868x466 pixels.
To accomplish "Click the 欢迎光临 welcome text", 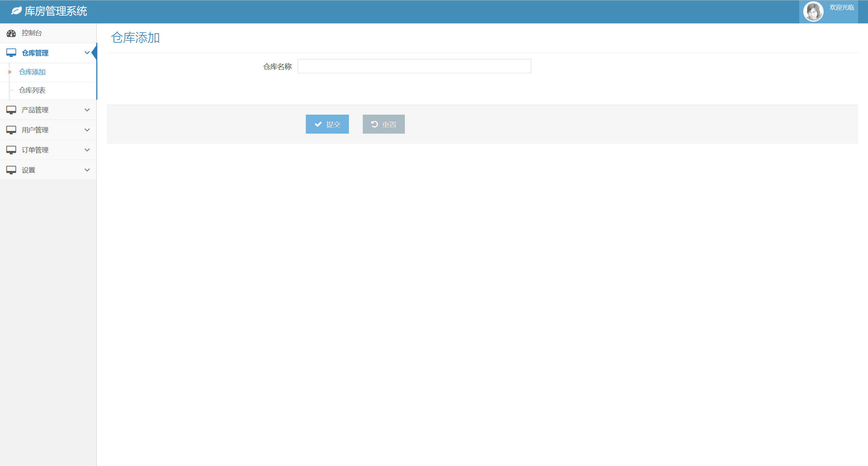I will pyautogui.click(x=842, y=7).
